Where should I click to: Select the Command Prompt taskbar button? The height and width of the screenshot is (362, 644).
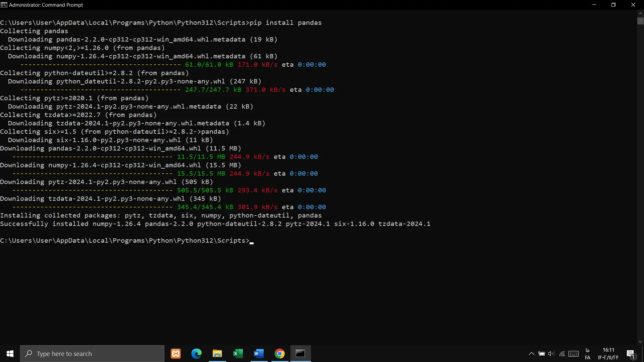301,354
